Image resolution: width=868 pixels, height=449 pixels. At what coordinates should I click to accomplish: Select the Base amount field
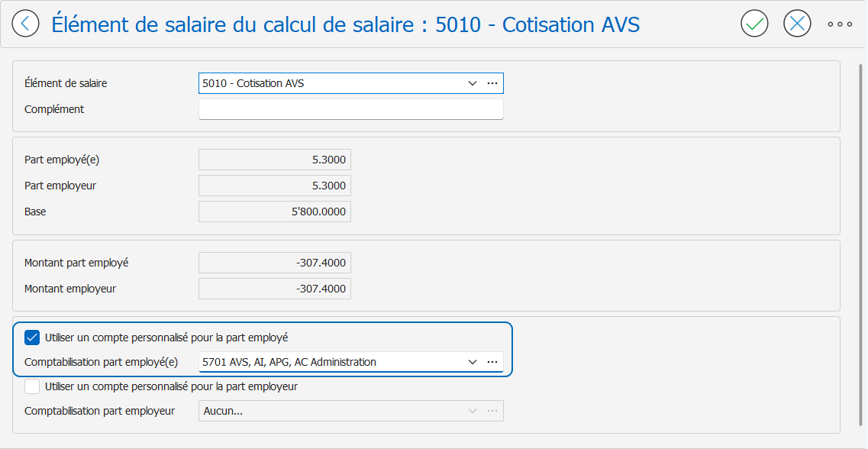(275, 212)
